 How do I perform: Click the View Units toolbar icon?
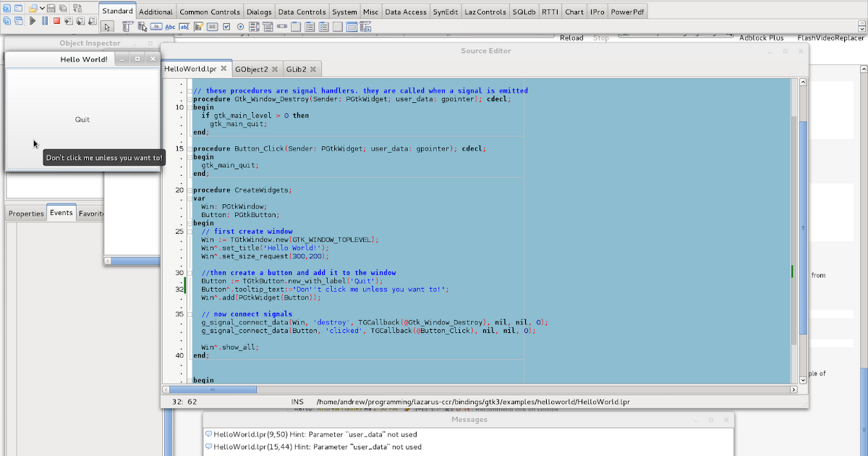(7, 21)
